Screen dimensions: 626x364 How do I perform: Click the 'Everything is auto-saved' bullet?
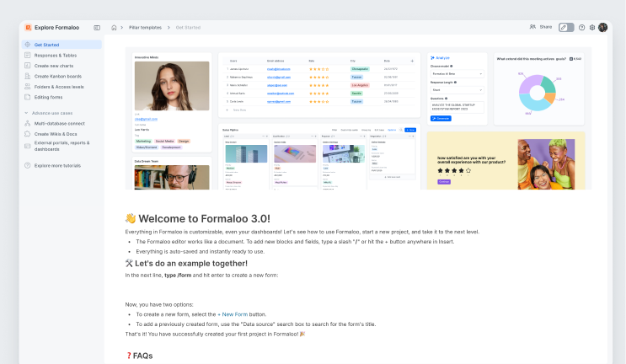point(200,251)
